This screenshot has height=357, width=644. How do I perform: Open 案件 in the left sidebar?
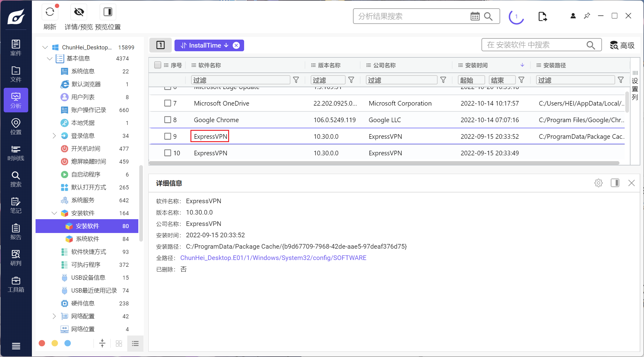tap(16, 48)
